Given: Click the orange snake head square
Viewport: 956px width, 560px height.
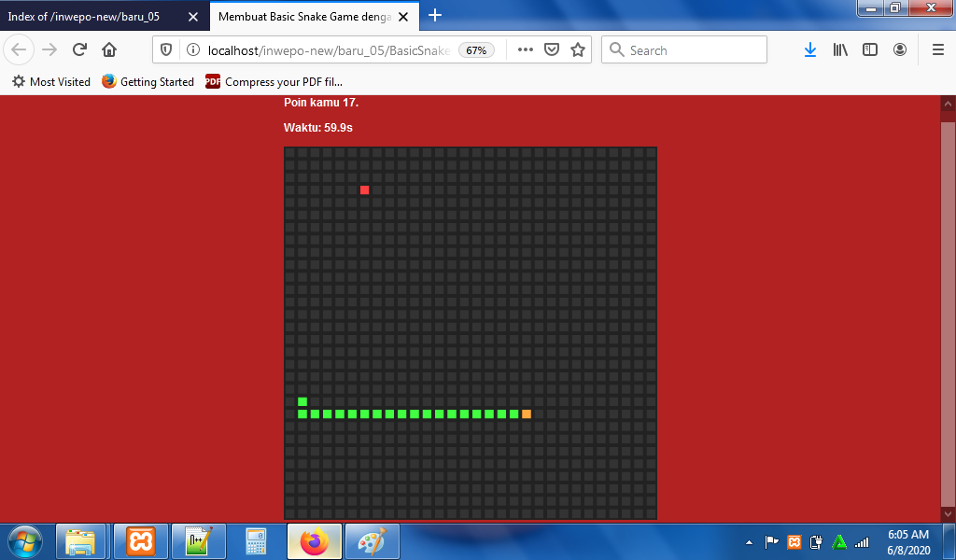Looking at the screenshot, I should coord(527,414).
